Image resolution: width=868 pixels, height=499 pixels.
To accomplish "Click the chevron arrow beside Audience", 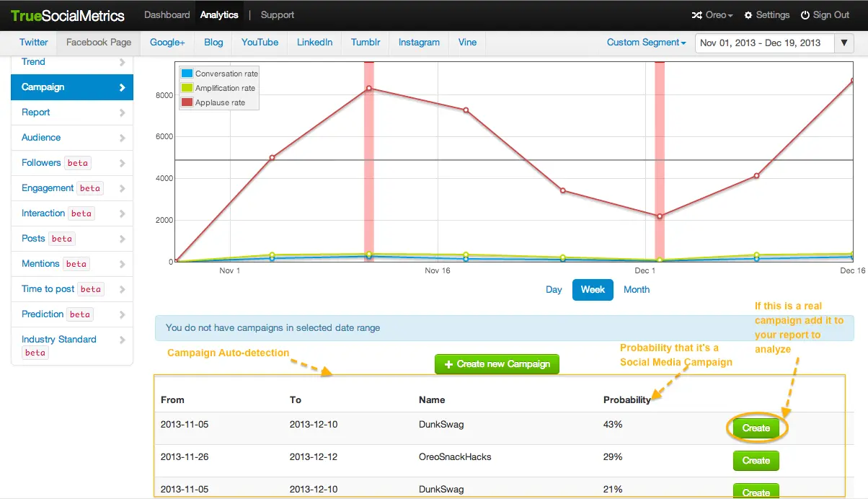I will [122, 138].
